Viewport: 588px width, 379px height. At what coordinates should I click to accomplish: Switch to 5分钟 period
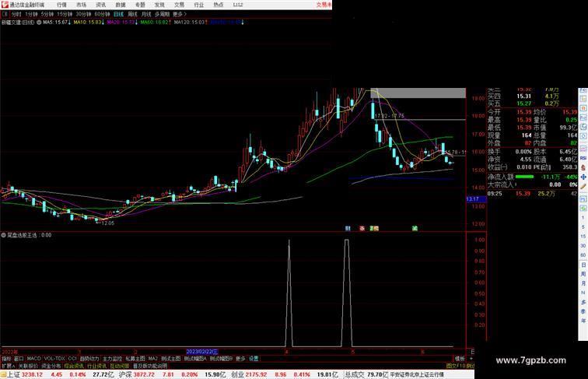pyautogui.click(x=47, y=14)
